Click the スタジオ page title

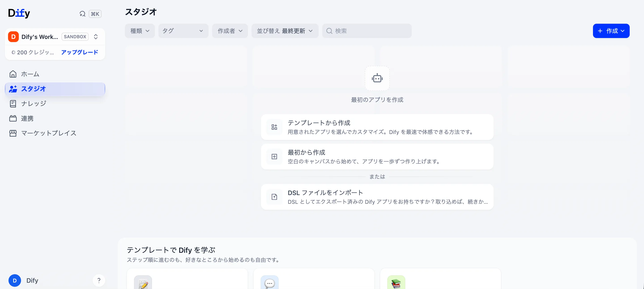[141, 12]
